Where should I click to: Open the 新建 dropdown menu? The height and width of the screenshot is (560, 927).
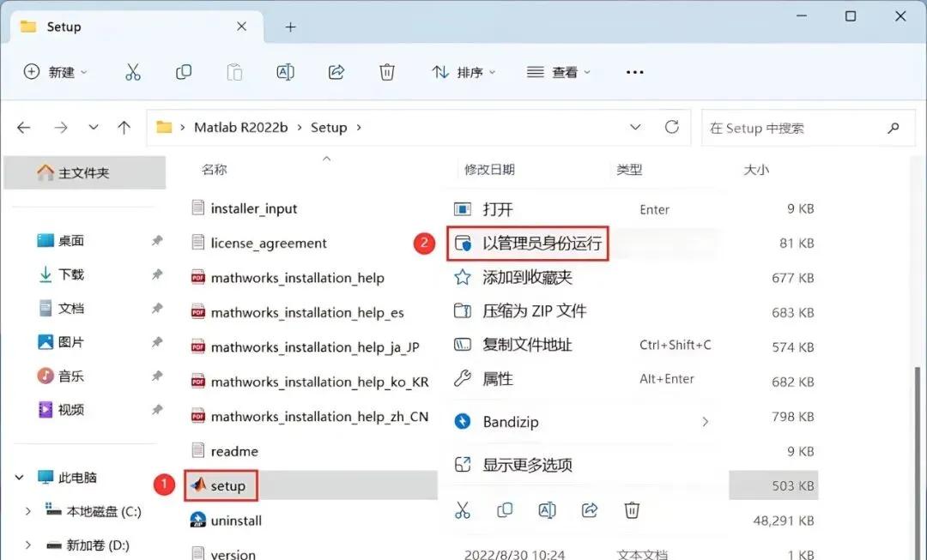click(x=55, y=72)
